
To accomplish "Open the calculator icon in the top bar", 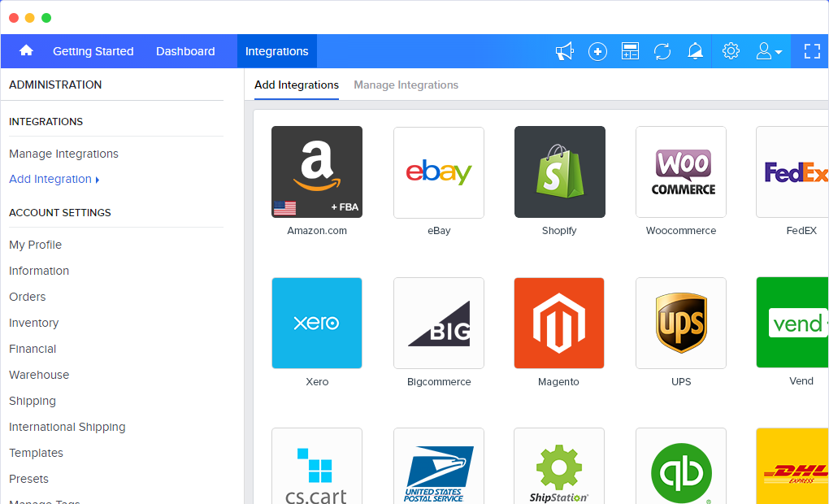I will 630,51.
